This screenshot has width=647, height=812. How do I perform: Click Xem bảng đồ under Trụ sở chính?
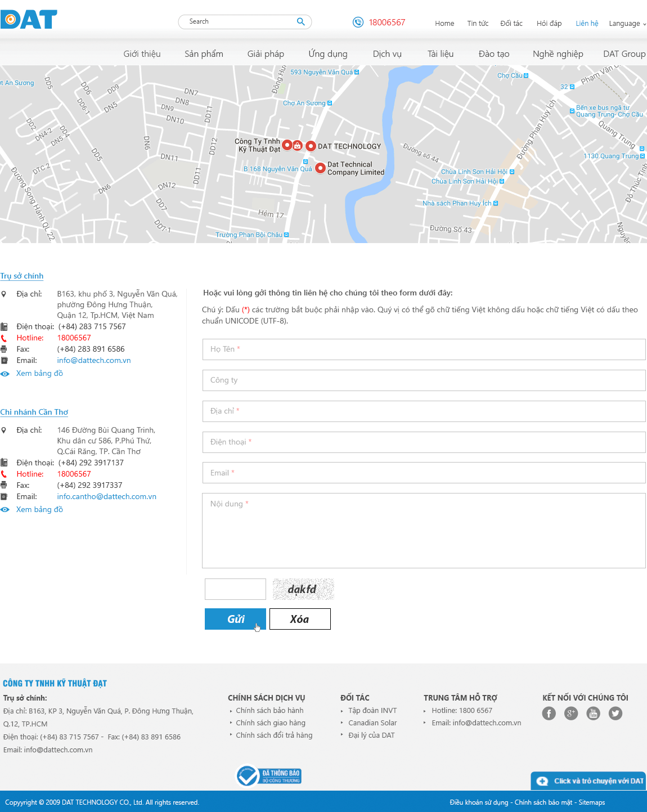click(39, 374)
